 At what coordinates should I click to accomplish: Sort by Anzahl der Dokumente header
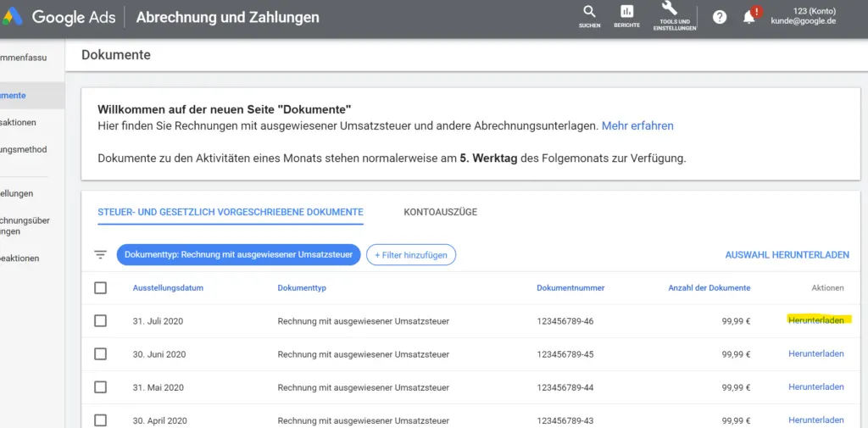pos(709,288)
